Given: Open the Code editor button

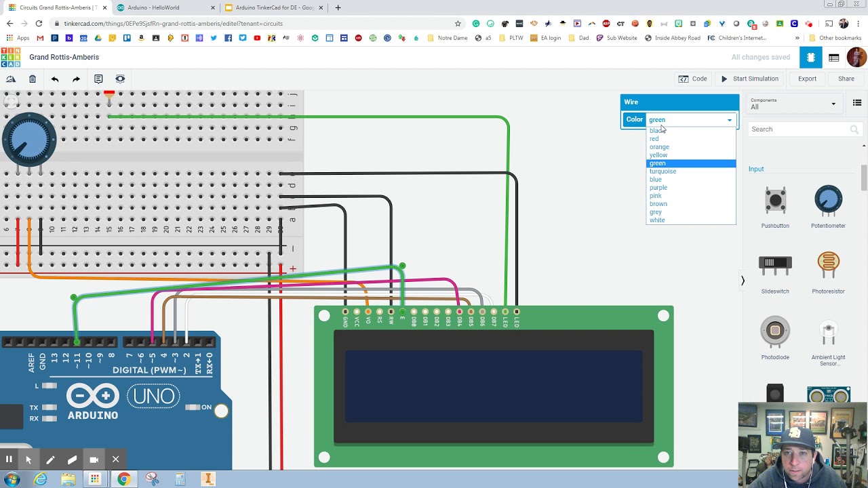Looking at the screenshot, I should [693, 79].
